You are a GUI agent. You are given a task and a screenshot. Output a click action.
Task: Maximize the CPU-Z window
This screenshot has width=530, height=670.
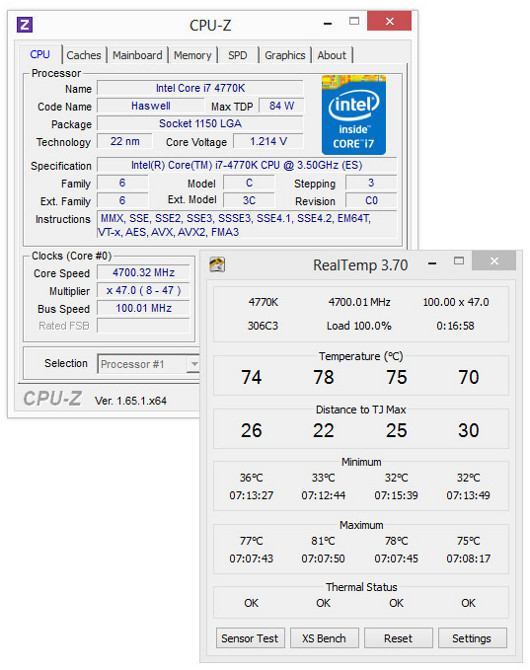(x=354, y=21)
